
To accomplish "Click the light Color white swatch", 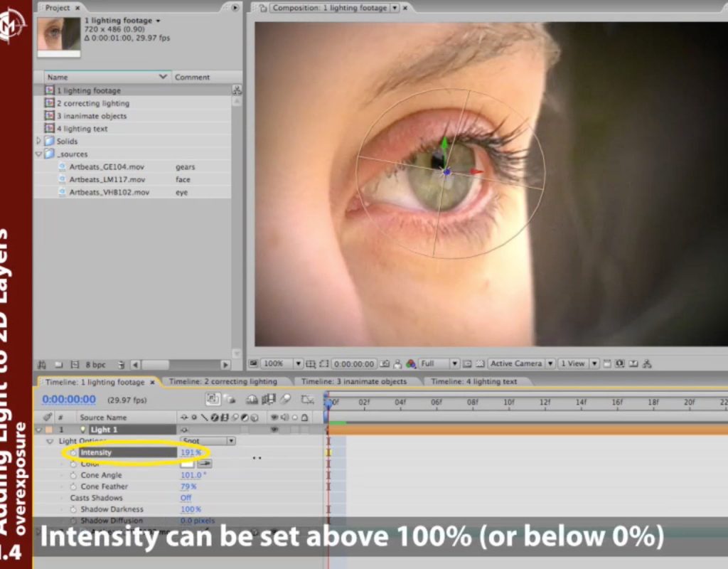I will [187, 464].
